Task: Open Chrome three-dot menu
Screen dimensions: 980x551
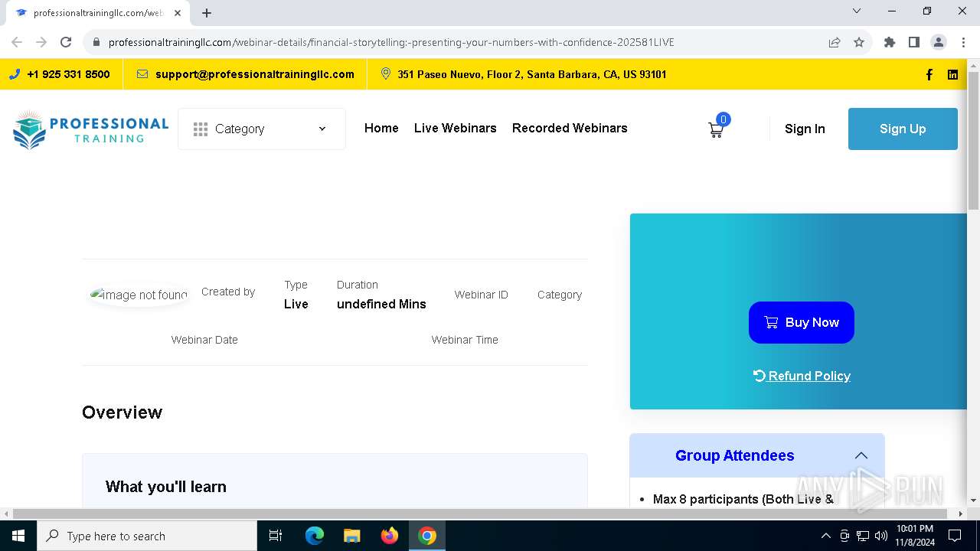Action: point(963,42)
